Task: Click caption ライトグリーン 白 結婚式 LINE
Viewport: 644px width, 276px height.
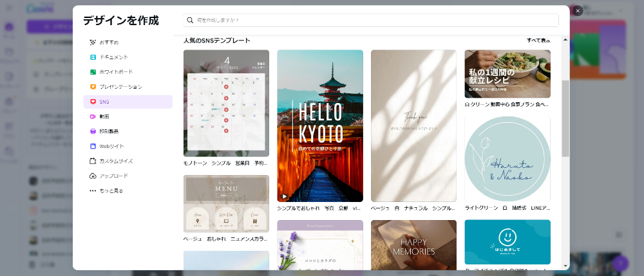Action: pyautogui.click(x=507, y=208)
